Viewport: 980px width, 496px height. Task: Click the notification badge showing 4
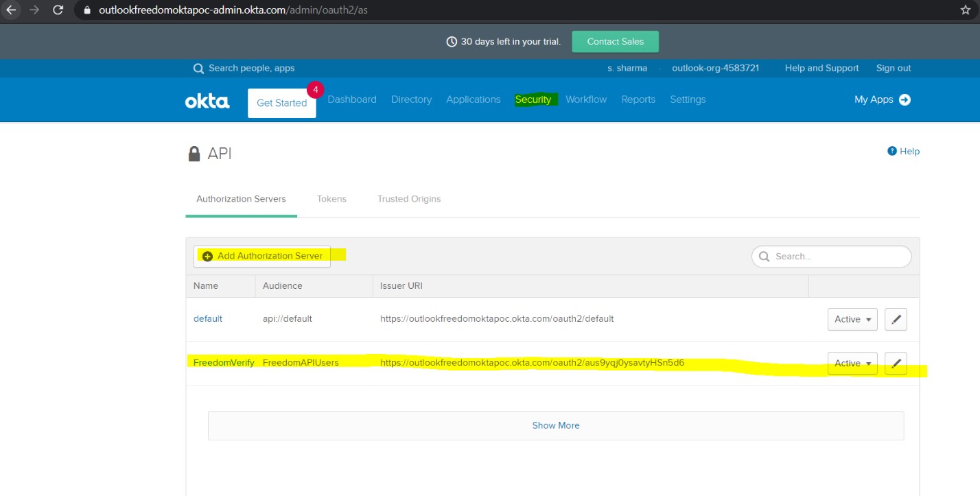click(316, 90)
